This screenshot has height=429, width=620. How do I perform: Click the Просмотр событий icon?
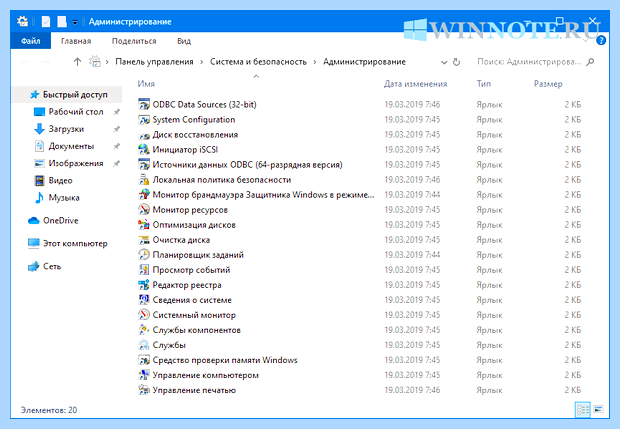point(144,270)
